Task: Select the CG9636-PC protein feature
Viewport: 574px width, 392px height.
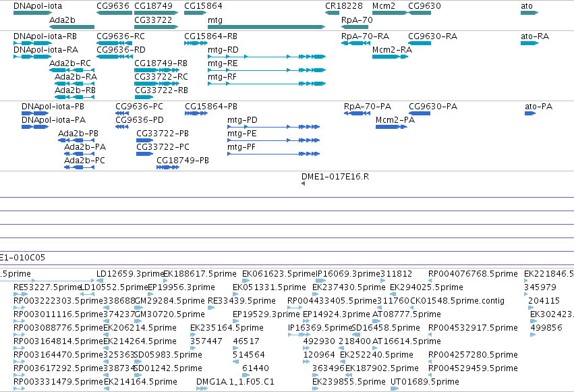Action: click(122, 113)
